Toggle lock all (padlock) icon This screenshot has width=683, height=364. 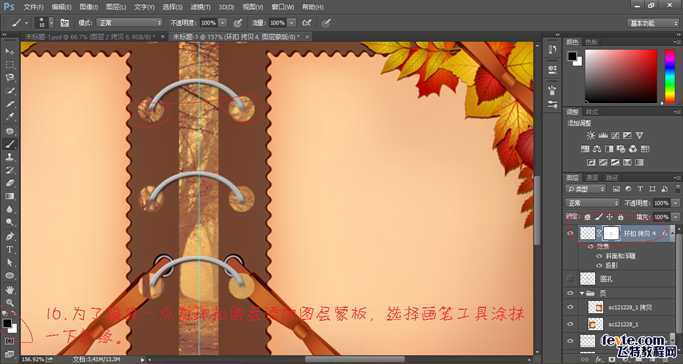tap(620, 216)
